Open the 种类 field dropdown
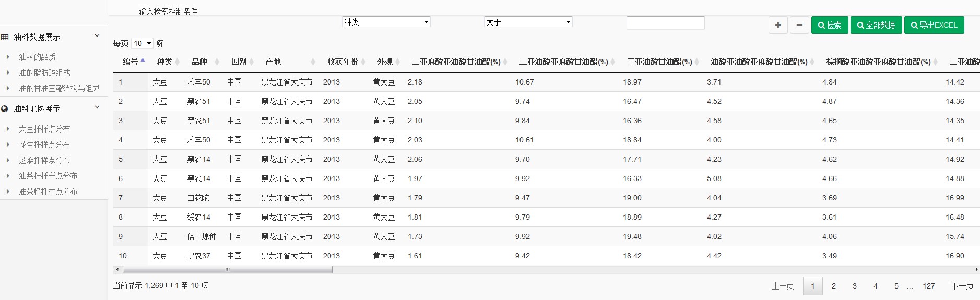 point(386,22)
